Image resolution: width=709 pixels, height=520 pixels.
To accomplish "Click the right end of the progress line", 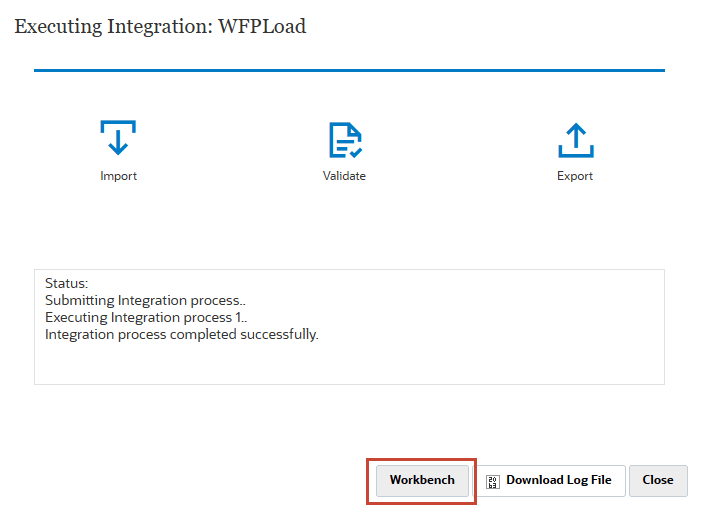I will (658, 71).
